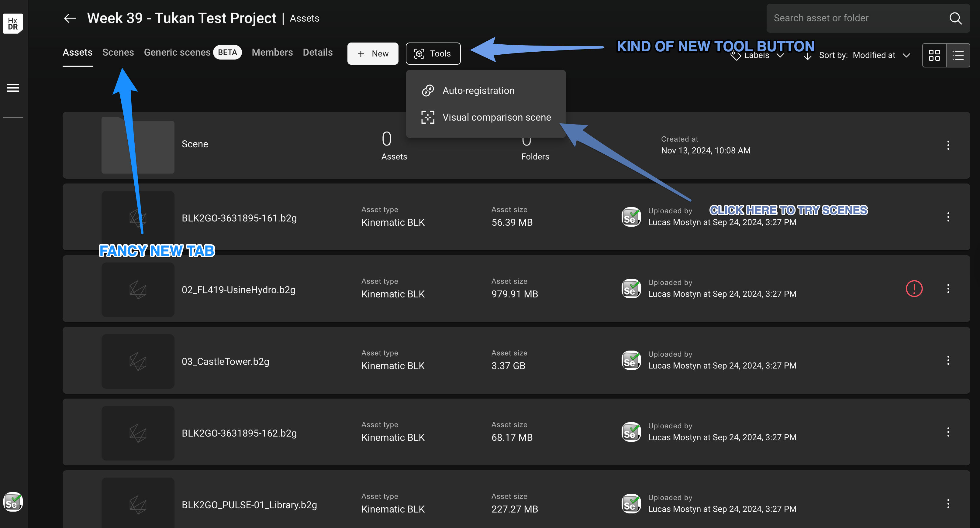Toggle sort direction arrow icon
980x528 pixels.
click(807, 56)
